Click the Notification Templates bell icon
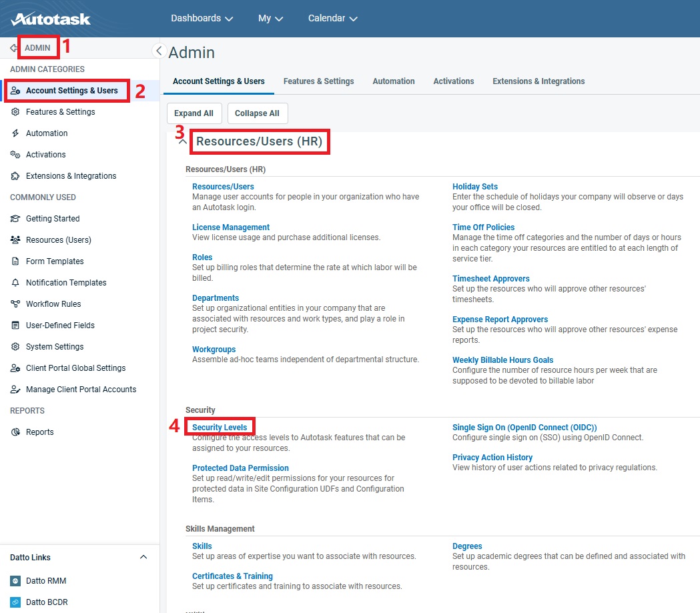Viewport: 700px width, 613px height. 15,283
